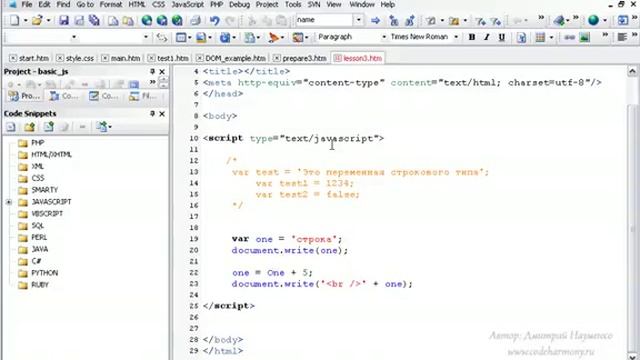640x360 pixels.
Task: Open the Help menu
Action: 387,5
